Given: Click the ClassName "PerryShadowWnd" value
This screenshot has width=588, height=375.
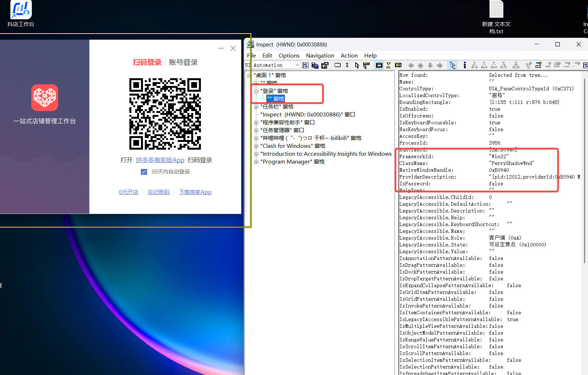Looking at the screenshot, I should tap(512, 163).
